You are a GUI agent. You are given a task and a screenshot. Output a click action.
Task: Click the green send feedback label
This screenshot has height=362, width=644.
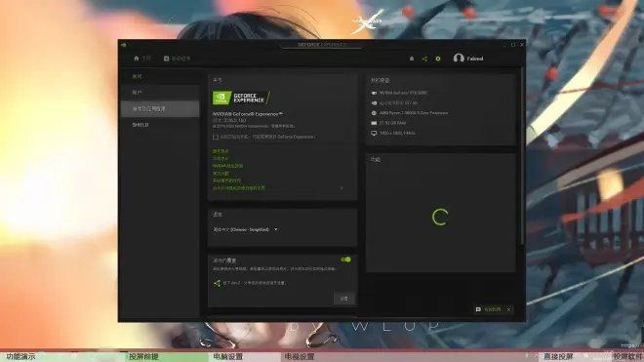(492, 309)
